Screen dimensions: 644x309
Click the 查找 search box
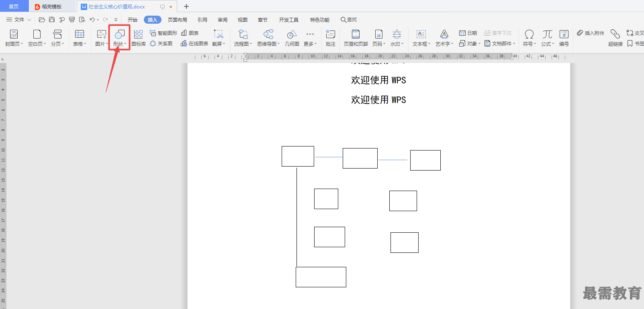pos(349,20)
